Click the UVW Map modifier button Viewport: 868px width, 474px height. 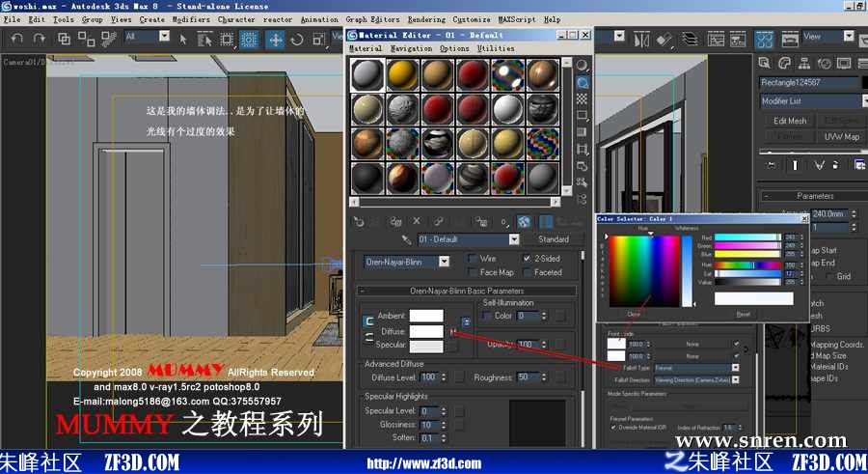pos(841,136)
